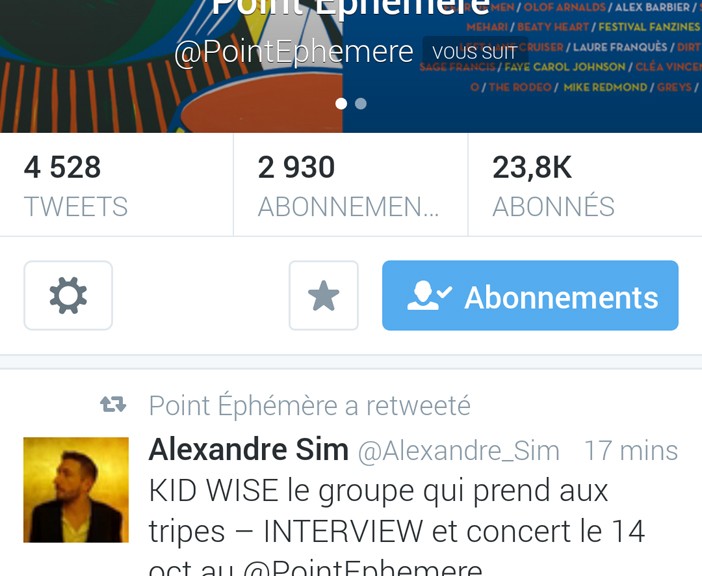702x576 pixels.
Task: Toggle the blue Abonnements follow button
Action: (530, 295)
